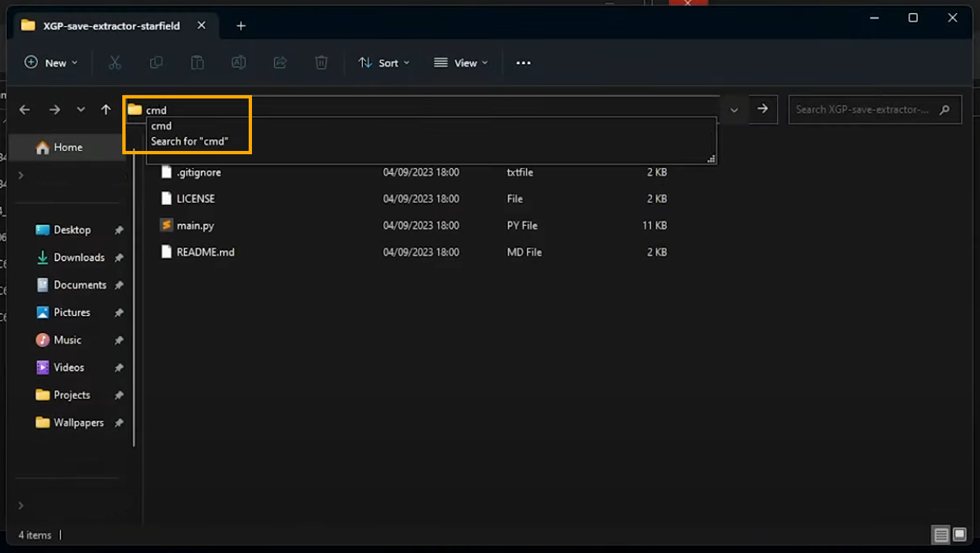Click the pin icon next to Documents
This screenshot has height=553, width=980.
point(119,286)
